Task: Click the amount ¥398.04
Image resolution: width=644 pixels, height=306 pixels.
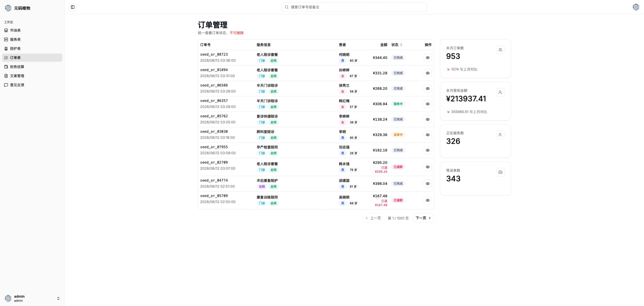Action: point(380,184)
